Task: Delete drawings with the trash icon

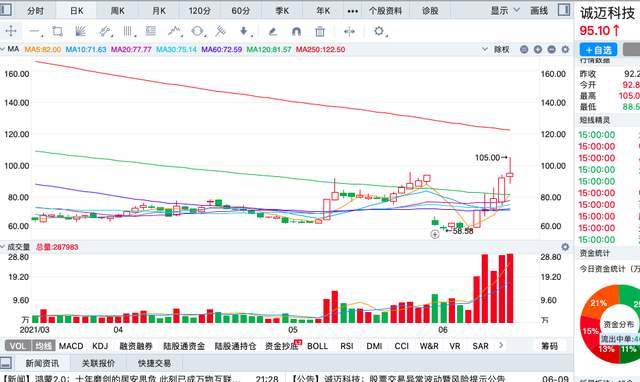Action: click(320, 31)
